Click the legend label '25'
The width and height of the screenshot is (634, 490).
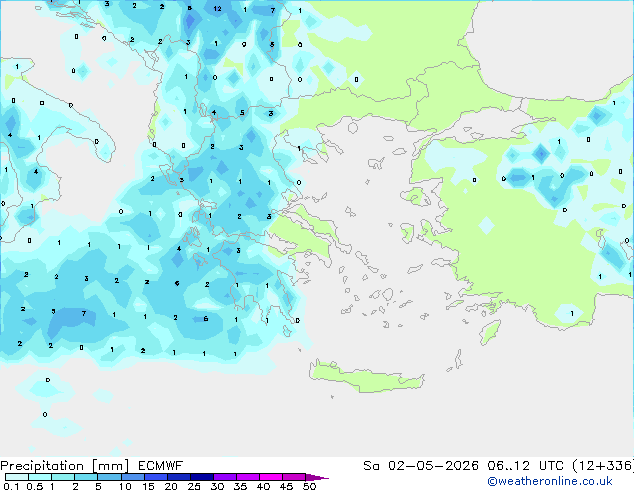coord(194,486)
